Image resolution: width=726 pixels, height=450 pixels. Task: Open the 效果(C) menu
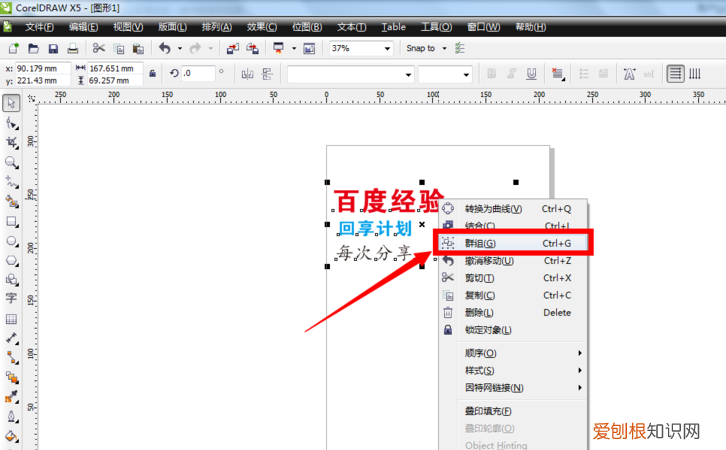point(262,27)
